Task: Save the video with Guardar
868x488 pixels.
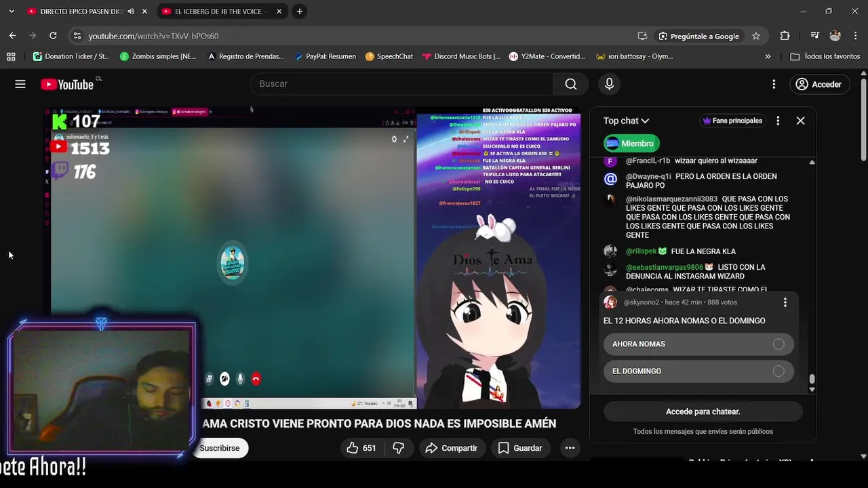Action: [x=520, y=448]
